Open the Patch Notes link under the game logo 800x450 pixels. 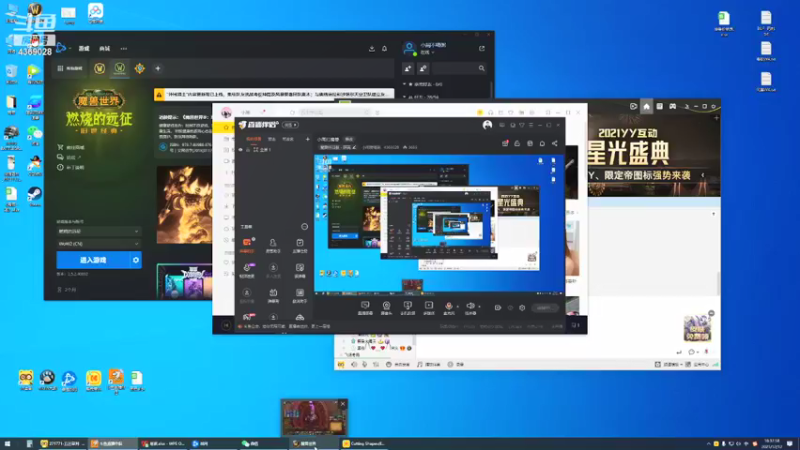coord(71,167)
